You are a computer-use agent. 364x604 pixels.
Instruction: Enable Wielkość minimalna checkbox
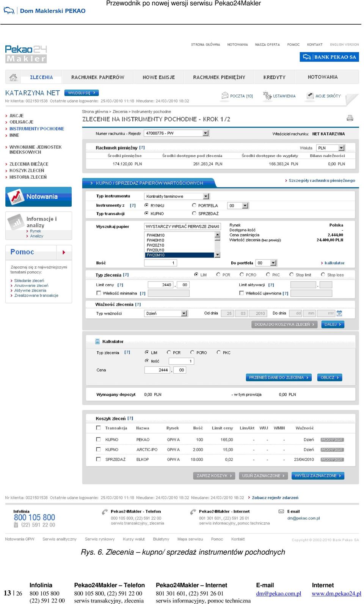[99, 293]
